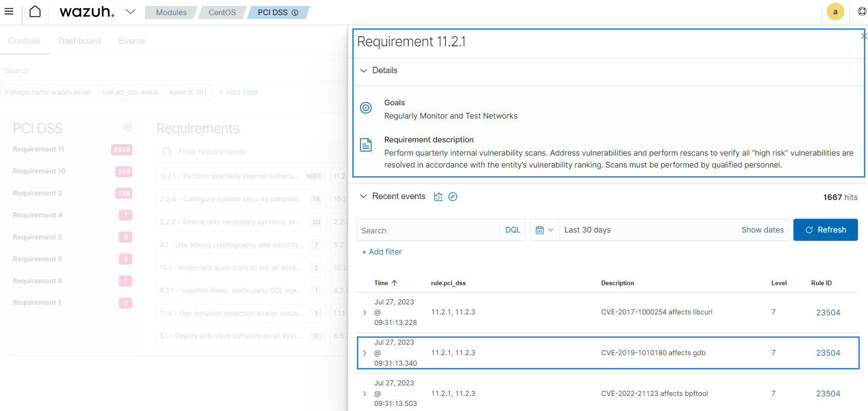868x411 pixels.
Task: Open rule 23504 for bpftool event
Action: coord(828,394)
